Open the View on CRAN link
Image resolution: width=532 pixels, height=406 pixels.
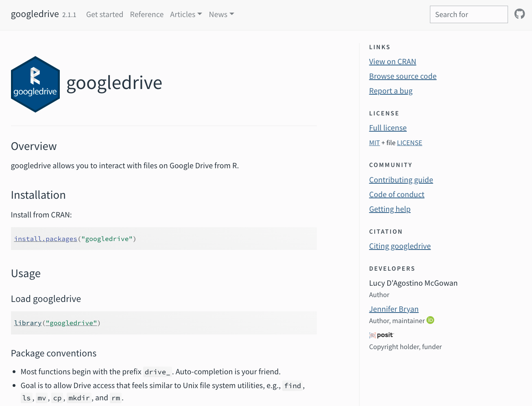392,62
